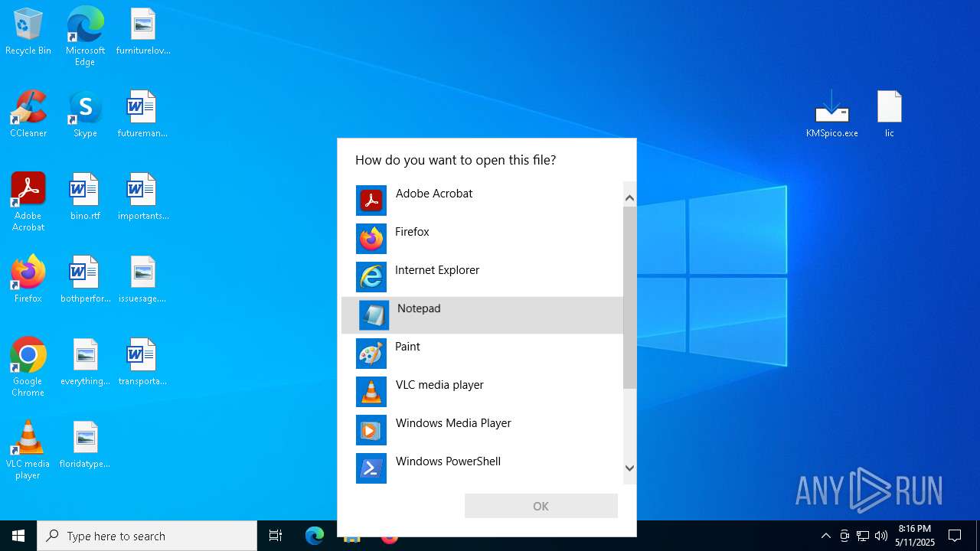Choose Firefox in the open-with list
The image size is (980, 551).
[482, 239]
